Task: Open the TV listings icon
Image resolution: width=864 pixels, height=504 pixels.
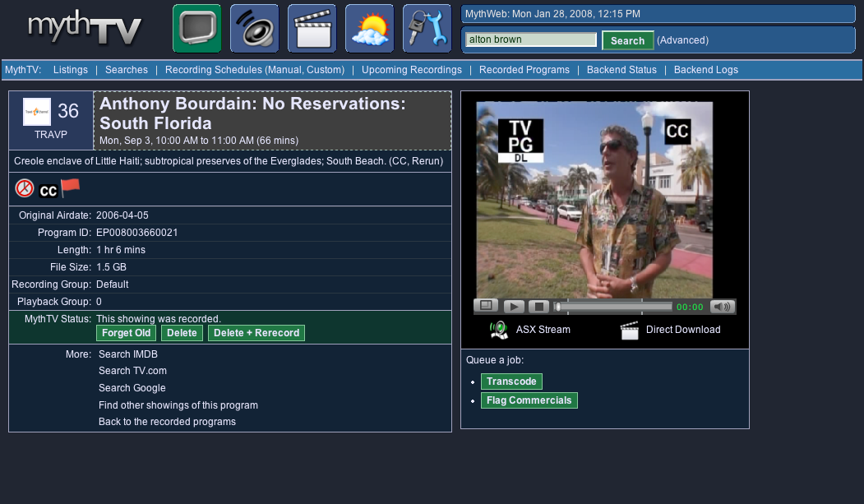Action: tap(196, 29)
